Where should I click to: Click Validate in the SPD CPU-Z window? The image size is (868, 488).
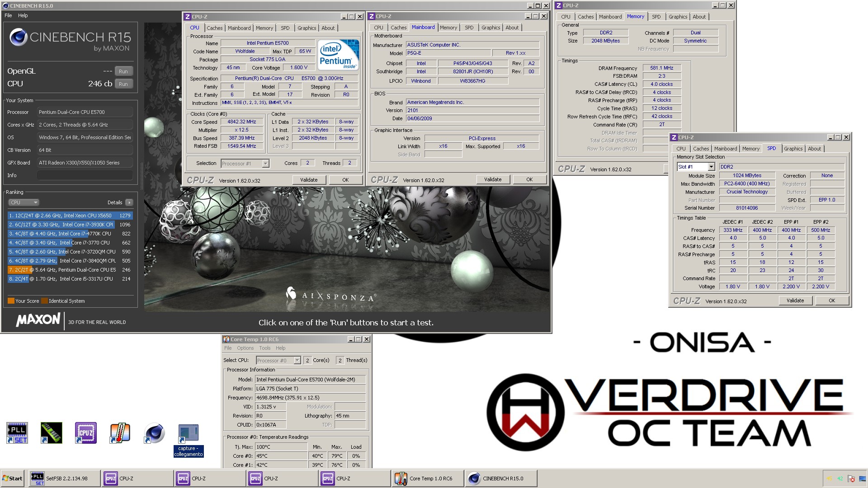(795, 300)
